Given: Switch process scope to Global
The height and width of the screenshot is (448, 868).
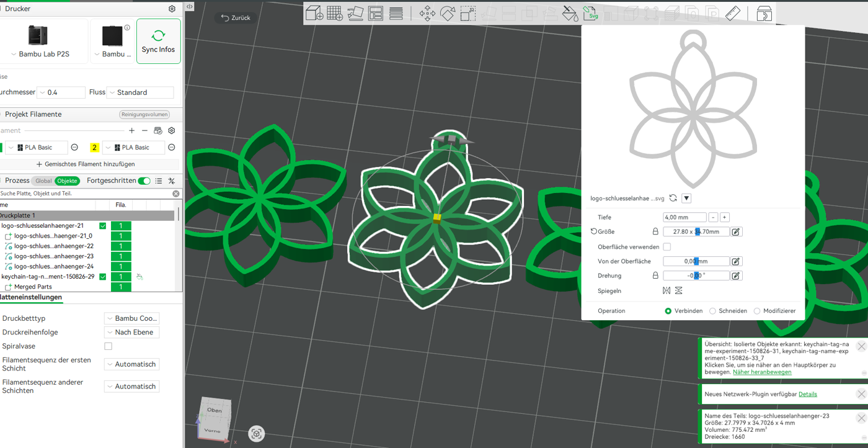Looking at the screenshot, I should pyautogui.click(x=43, y=181).
